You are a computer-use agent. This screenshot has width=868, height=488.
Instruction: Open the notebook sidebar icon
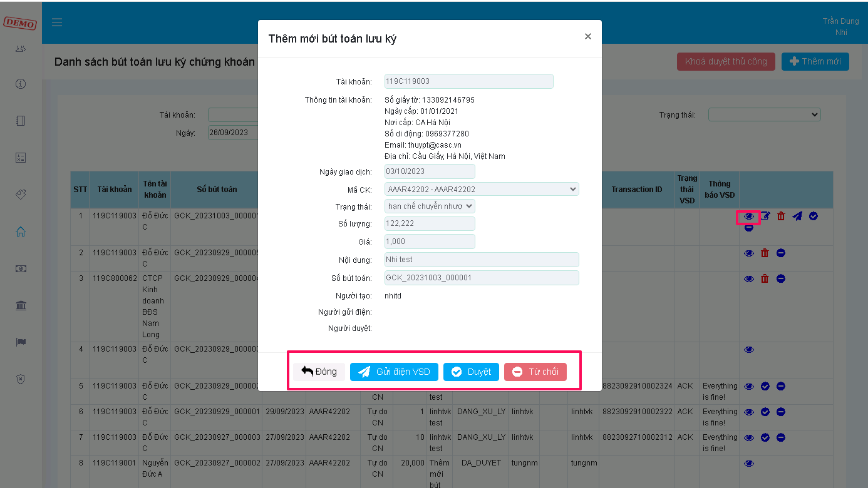(21, 121)
